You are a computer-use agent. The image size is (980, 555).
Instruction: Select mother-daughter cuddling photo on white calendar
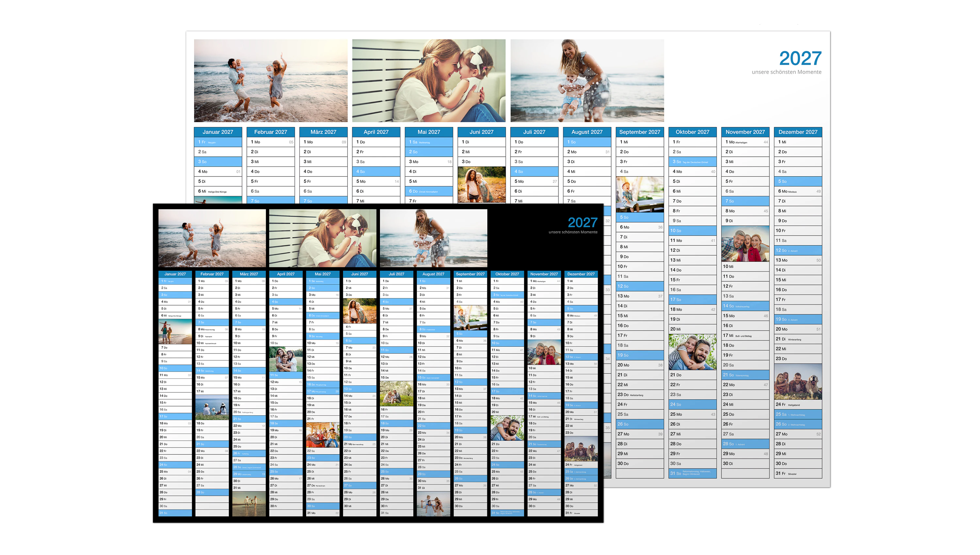(x=428, y=80)
